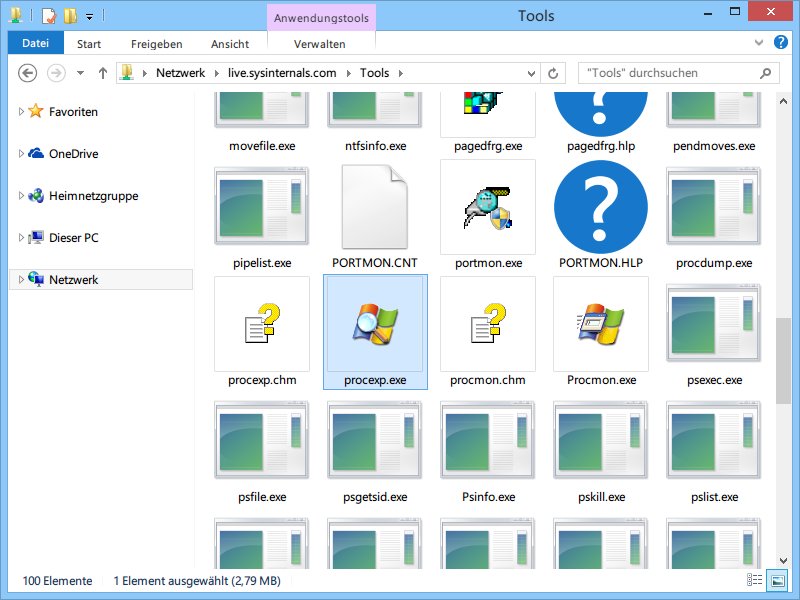Screen dimensions: 800x600
Task: Click the properties icon in quick access toolbar
Action: [49, 16]
